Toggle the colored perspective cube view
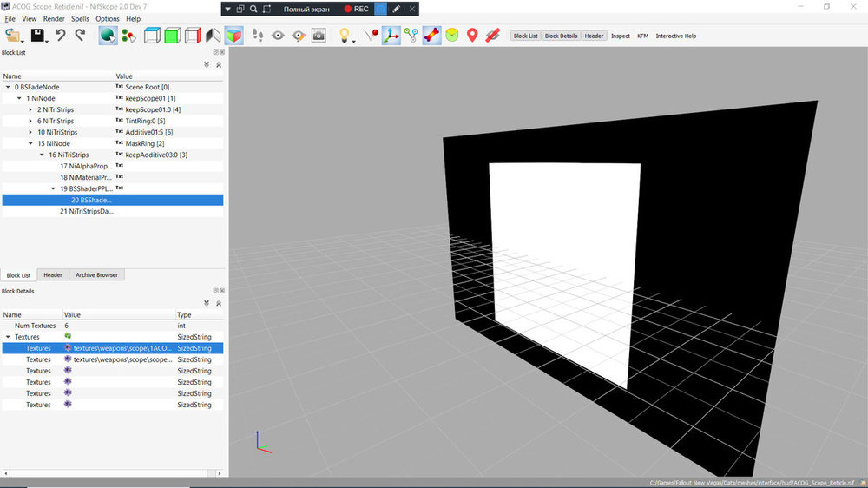Screen dimensions: 868x488 tap(233, 36)
